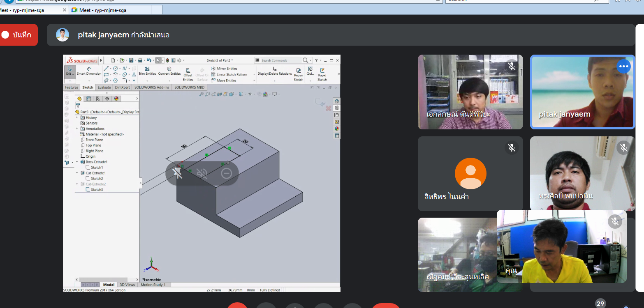Select Sketch3 in the feature tree
644x308 pixels.
tap(97, 190)
